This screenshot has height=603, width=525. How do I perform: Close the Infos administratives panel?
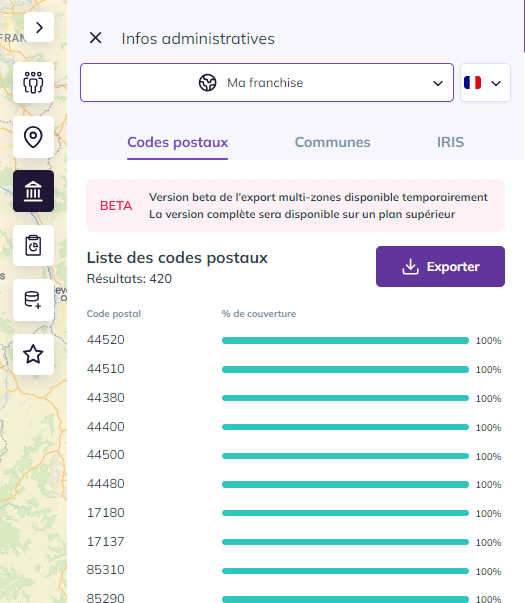[95, 38]
